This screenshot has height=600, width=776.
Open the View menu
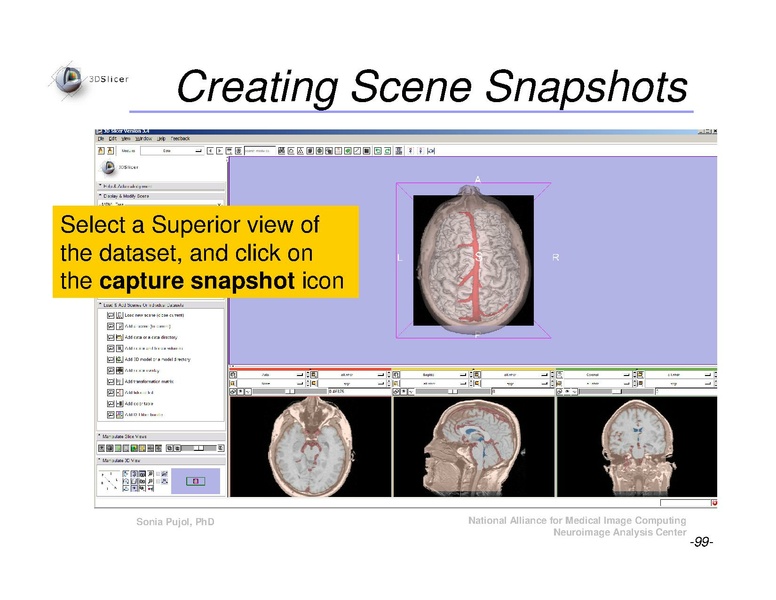126,139
